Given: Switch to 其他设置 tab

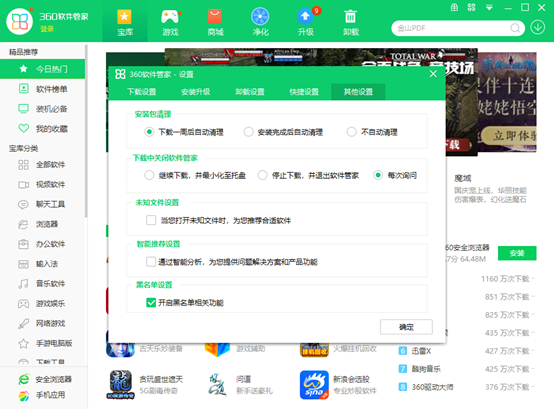Looking at the screenshot, I should click(x=358, y=92).
